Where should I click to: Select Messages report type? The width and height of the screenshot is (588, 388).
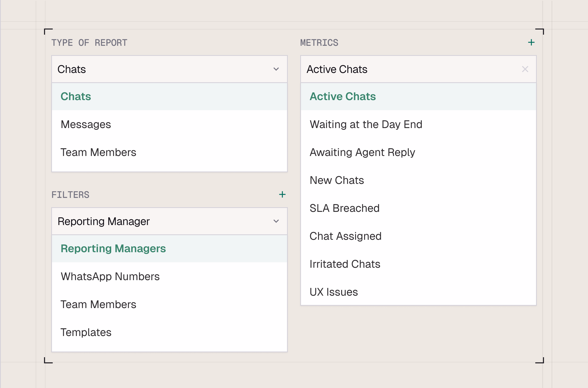(x=86, y=124)
